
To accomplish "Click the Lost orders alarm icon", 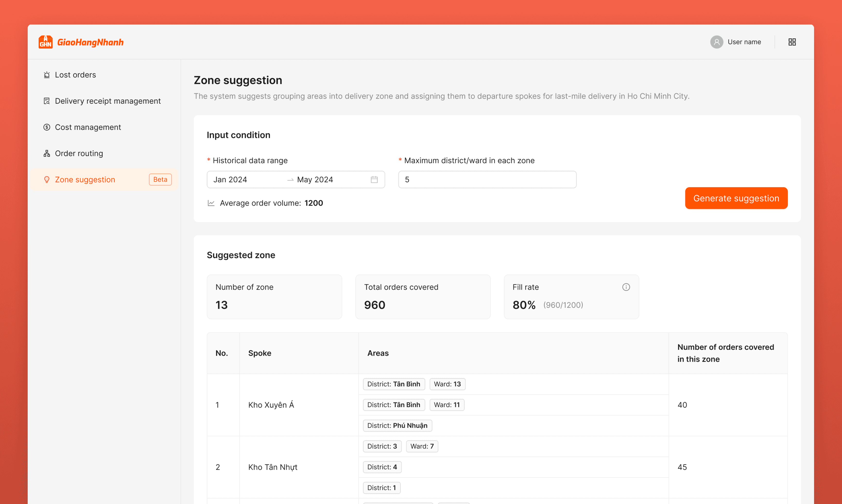I will point(47,75).
